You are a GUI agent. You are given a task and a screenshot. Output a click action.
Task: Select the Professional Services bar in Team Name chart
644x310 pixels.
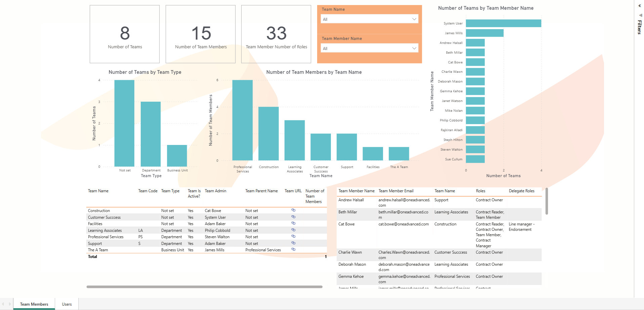click(243, 120)
